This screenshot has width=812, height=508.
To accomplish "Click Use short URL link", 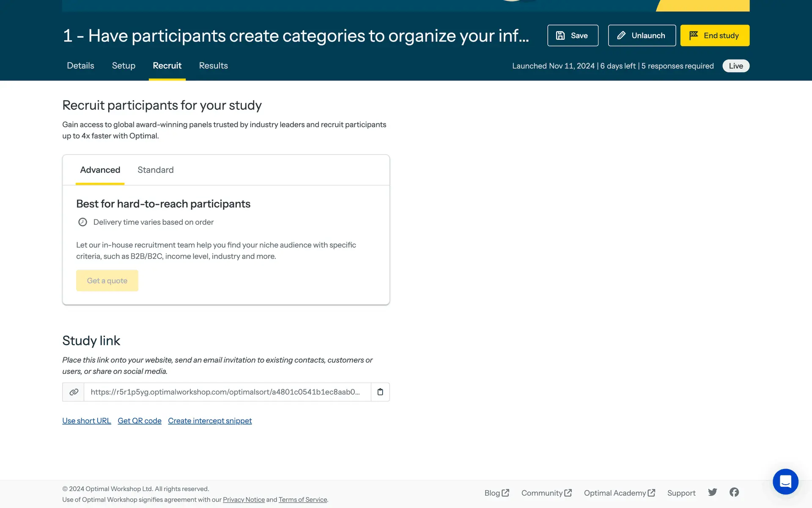I will pos(87,421).
